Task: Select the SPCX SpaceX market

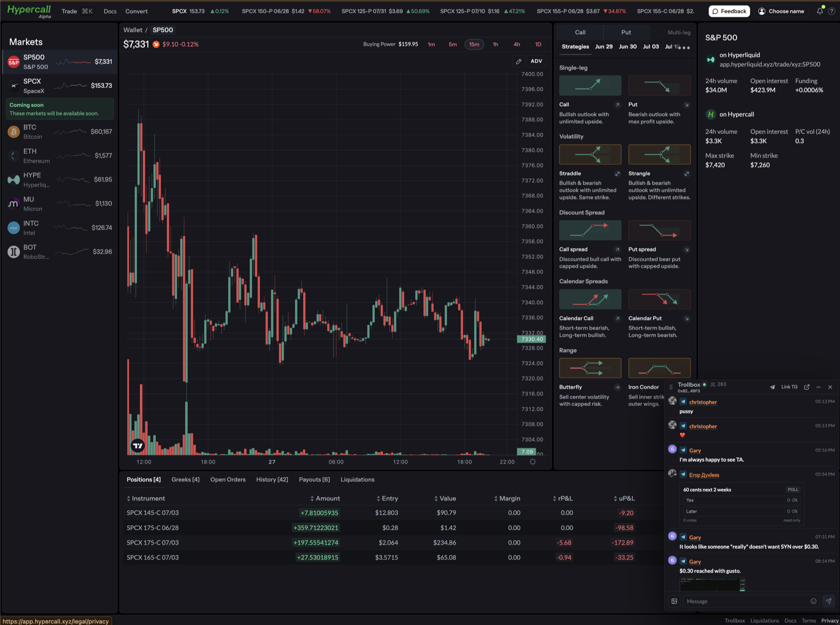Action: pyautogui.click(x=60, y=86)
